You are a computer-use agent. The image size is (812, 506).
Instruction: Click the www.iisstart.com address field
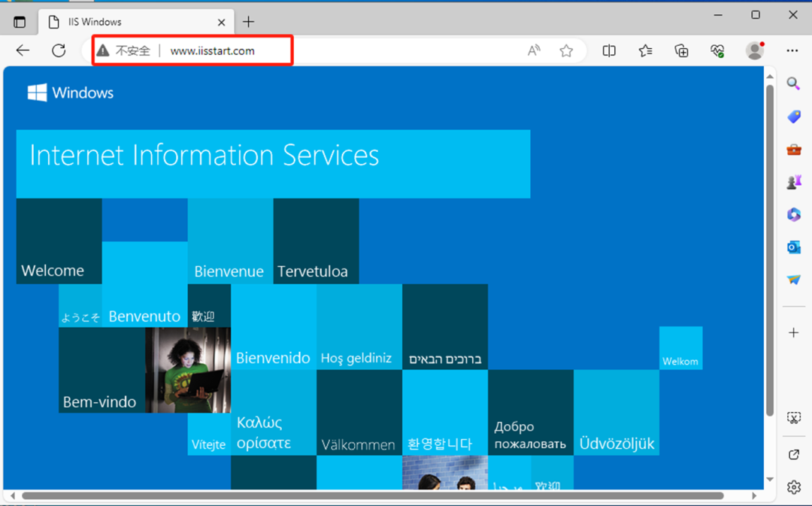point(213,51)
